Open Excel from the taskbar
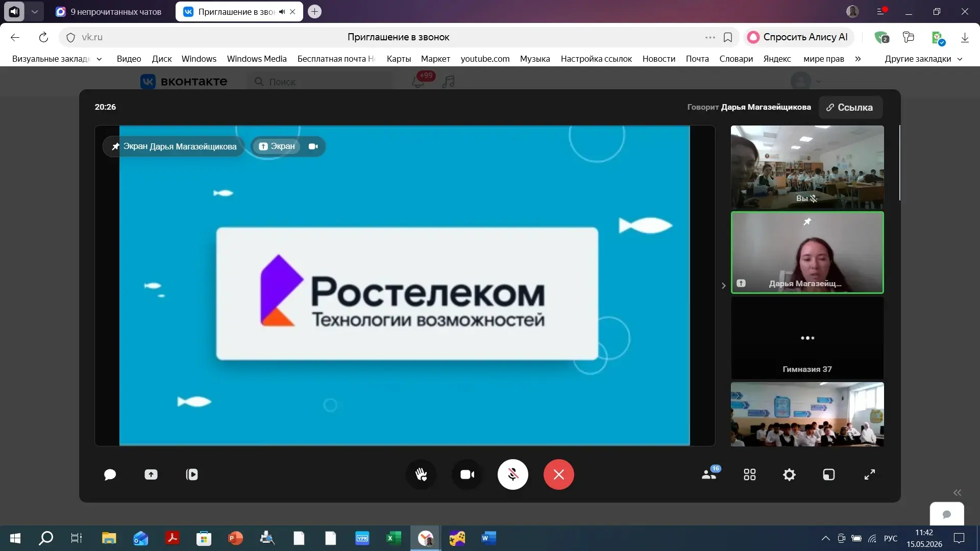 (x=394, y=538)
